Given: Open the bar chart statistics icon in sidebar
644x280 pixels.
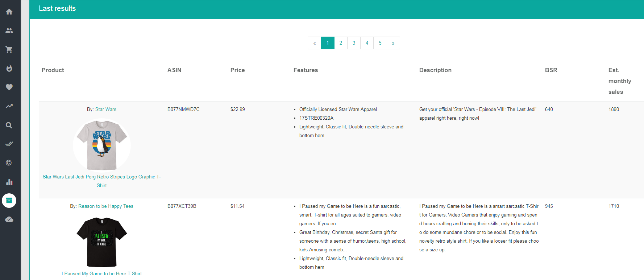Looking at the screenshot, I should tap(9, 182).
